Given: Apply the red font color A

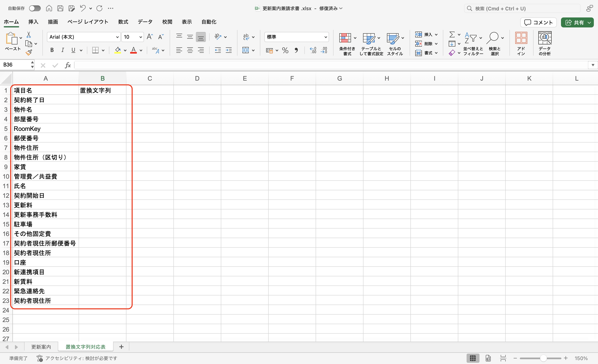Looking at the screenshot, I should 133,50.
